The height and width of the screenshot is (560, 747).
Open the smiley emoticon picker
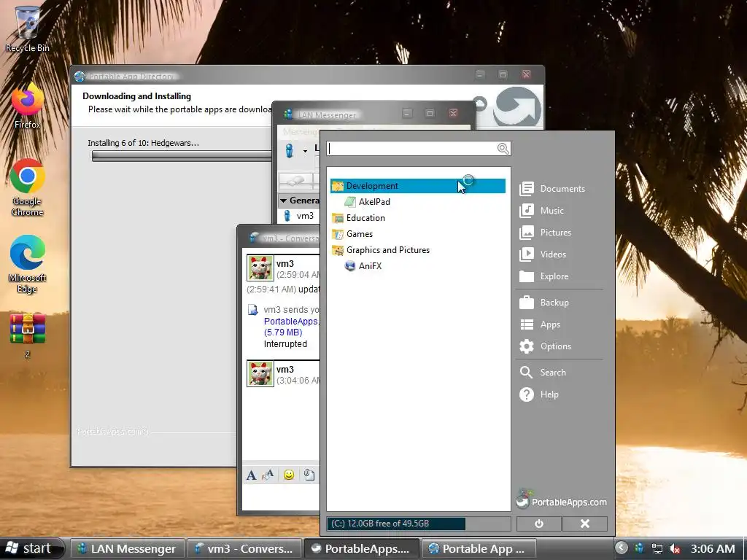point(289,475)
